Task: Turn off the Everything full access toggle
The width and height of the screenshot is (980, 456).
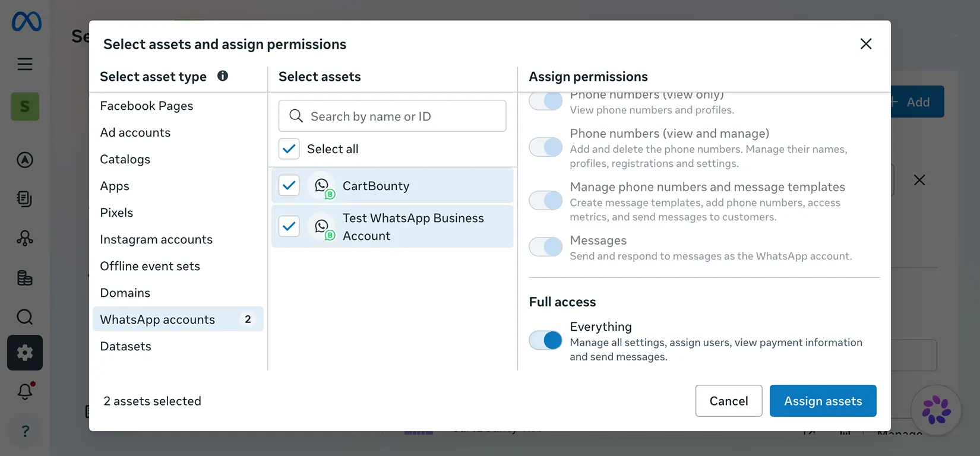Action: coord(546,340)
